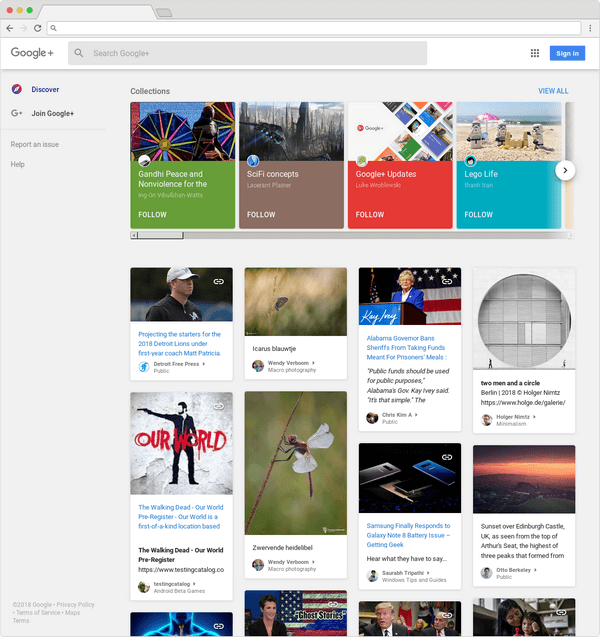Viewport: 600px width, 637px height.
Task: Click the Gandhi Peace collection cover image
Action: [x=182, y=131]
